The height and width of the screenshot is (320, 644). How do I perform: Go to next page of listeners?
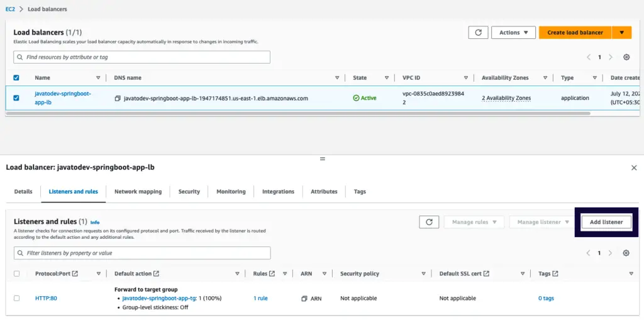coord(610,253)
